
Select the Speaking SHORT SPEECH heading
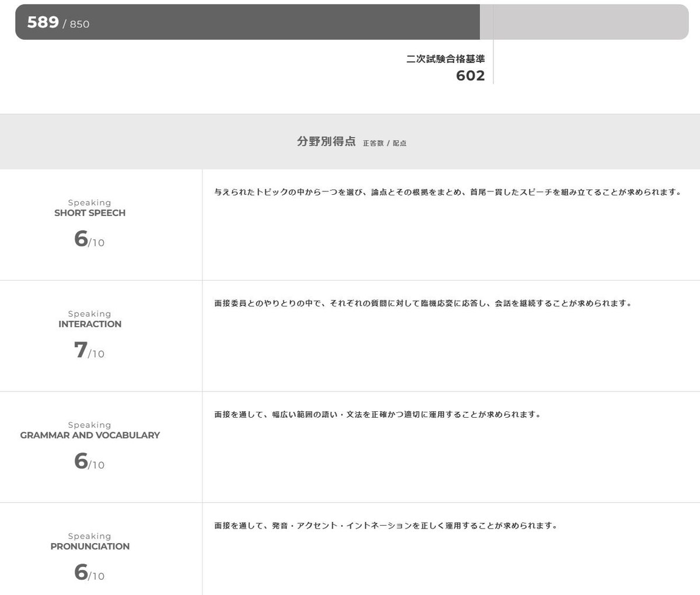[90, 208]
